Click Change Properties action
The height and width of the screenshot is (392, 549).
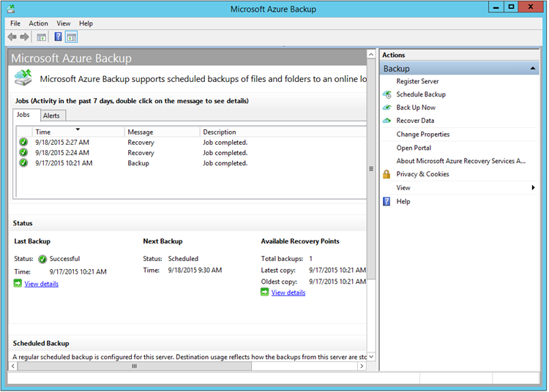coord(422,135)
